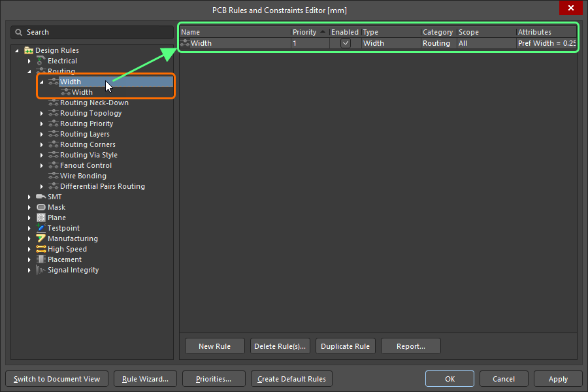Viewport: 588px width, 392px height.
Task: Click the Routing Via Style rule icon
Action: [54, 155]
